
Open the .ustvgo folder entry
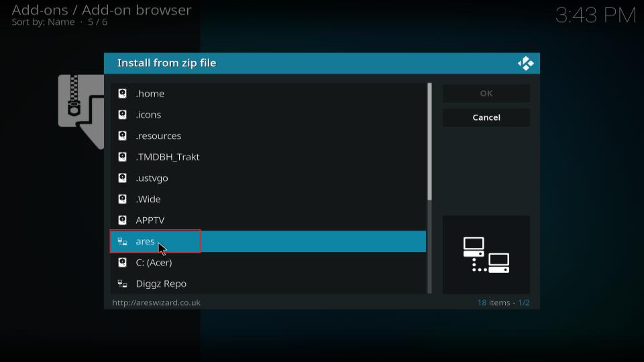coord(268,178)
